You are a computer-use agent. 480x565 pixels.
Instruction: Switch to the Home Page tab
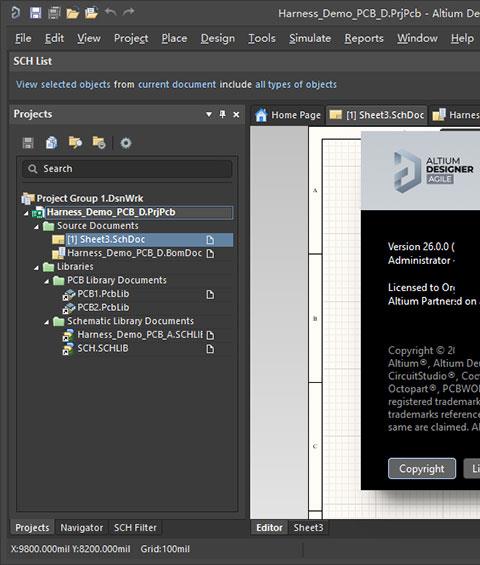[x=288, y=115]
